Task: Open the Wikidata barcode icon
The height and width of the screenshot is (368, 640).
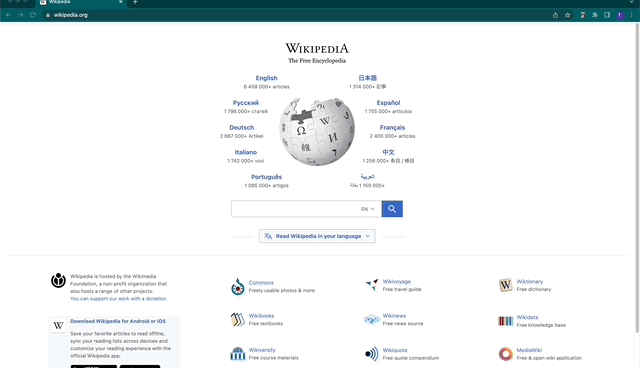Action: click(x=505, y=321)
